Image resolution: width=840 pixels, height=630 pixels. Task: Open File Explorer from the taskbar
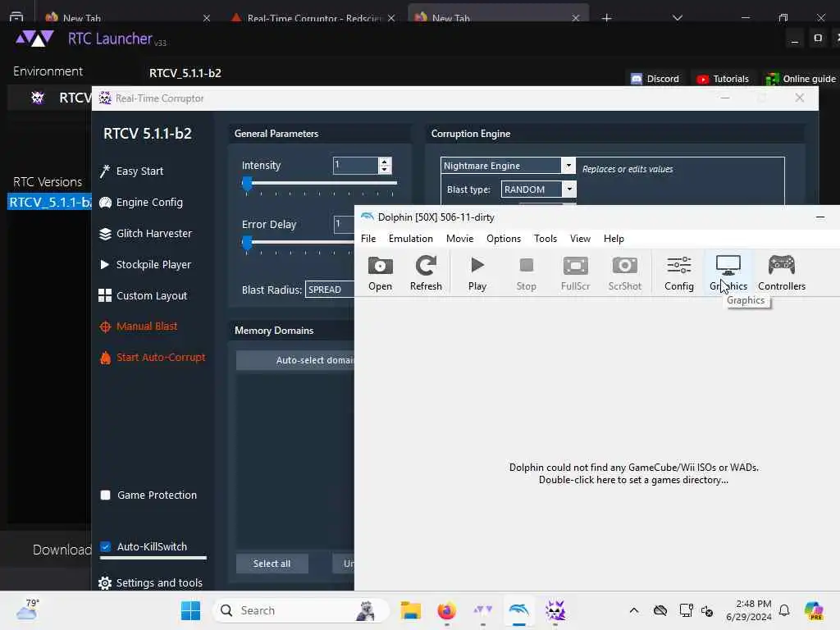(411, 610)
